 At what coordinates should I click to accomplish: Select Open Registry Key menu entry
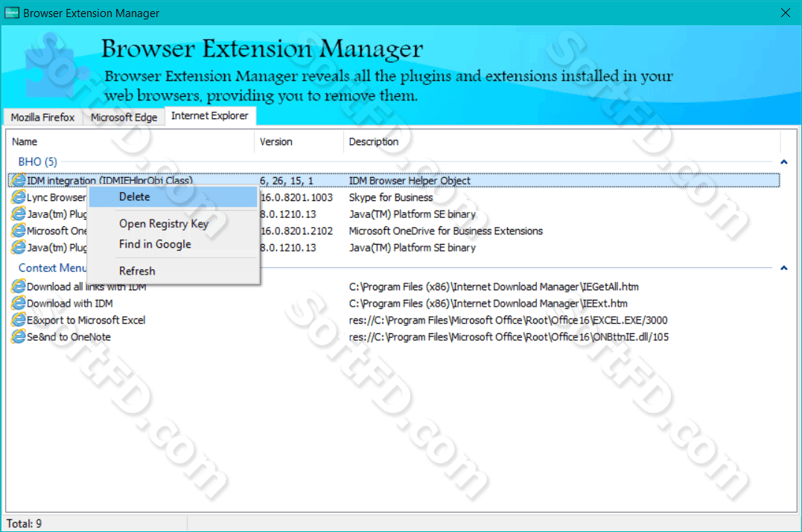(x=173, y=224)
